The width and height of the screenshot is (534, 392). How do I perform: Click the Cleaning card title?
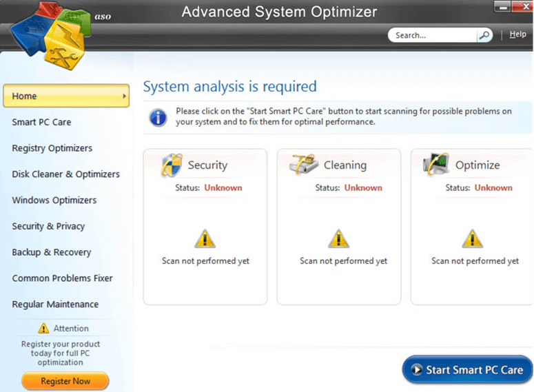click(345, 165)
